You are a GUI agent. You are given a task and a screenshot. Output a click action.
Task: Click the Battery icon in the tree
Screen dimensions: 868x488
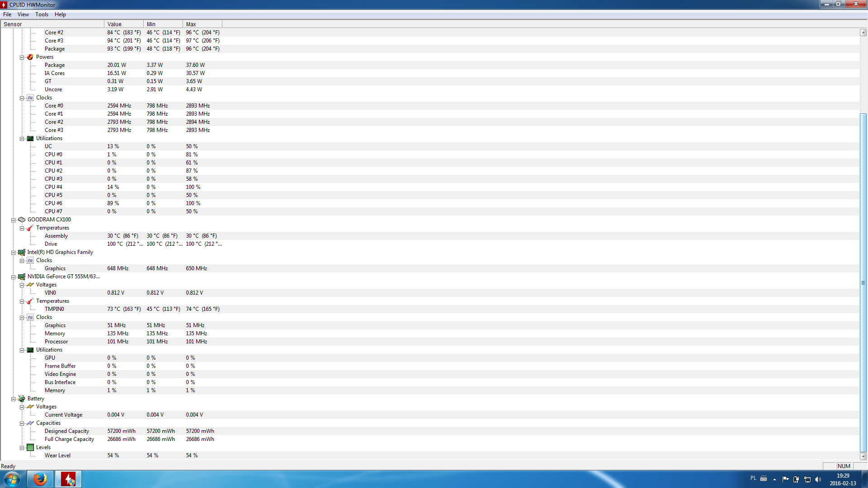(22, 399)
